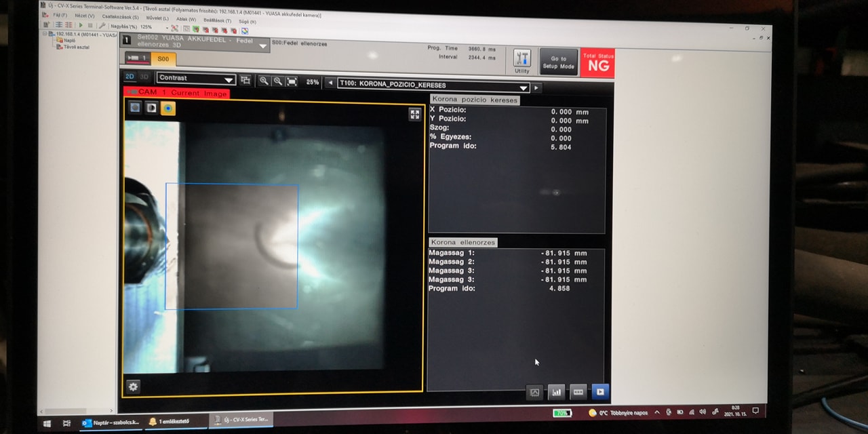
Task: Open camera view settings gear
Action: point(133,387)
